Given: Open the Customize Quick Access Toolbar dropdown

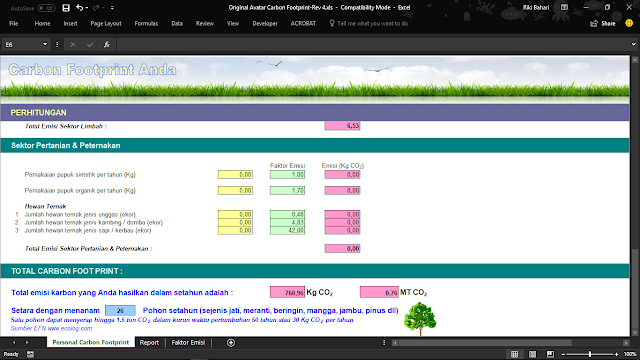Looking at the screenshot, I should pos(112,8).
